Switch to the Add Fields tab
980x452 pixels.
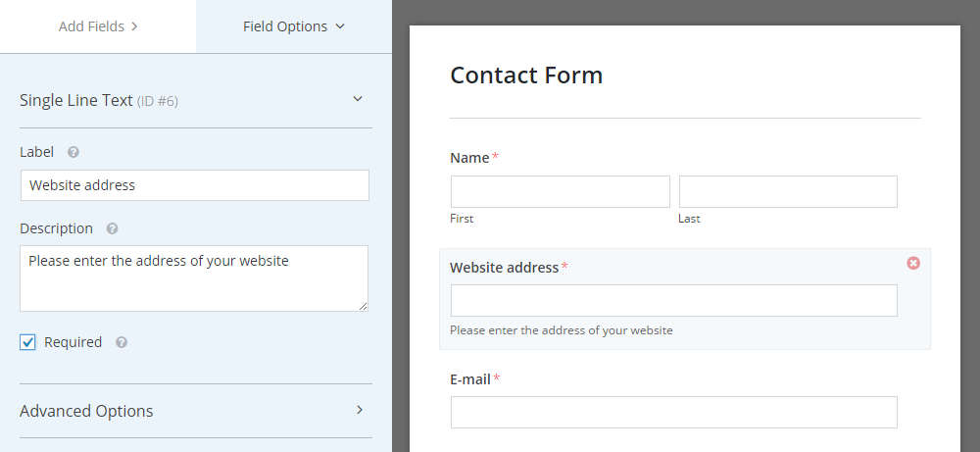98,26
